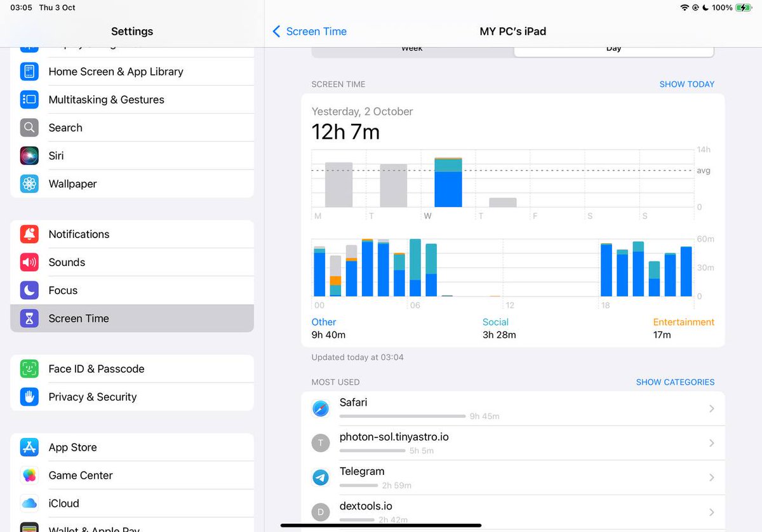Tap the Entertainment category 17m
Viewport: 762px width, 532px height.
684,328
